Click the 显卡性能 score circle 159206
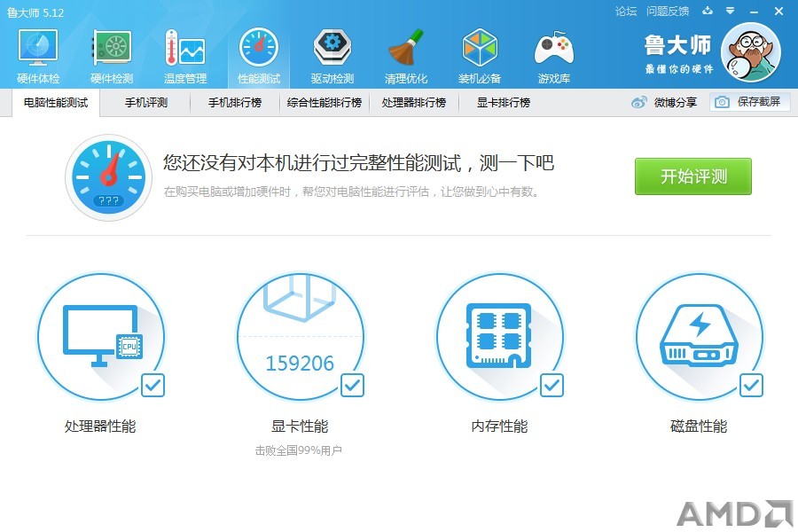Viewport: 798px width, 532px height. coord(301,337)
